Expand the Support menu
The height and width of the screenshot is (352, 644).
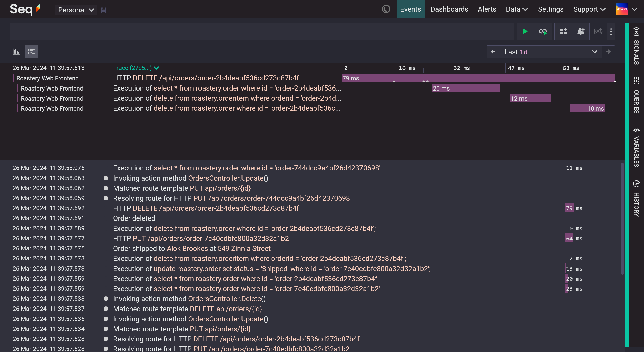[589, 9]
